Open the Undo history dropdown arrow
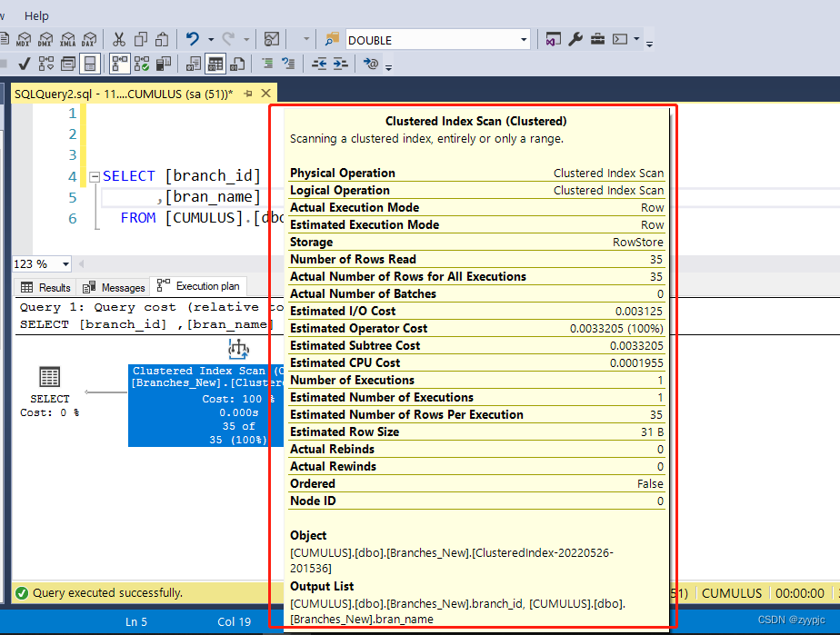Viewport: 840px width, 635px height. click(211, 40)
